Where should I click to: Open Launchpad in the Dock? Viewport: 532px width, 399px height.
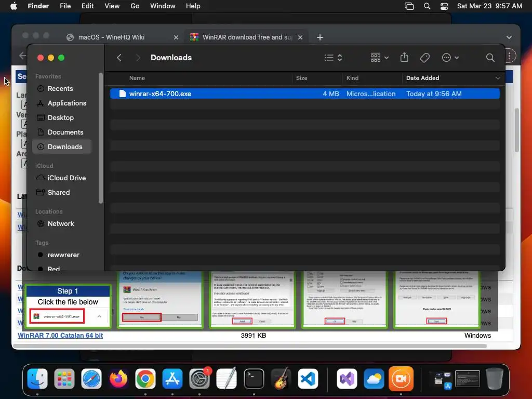click(x=64, y=379)
